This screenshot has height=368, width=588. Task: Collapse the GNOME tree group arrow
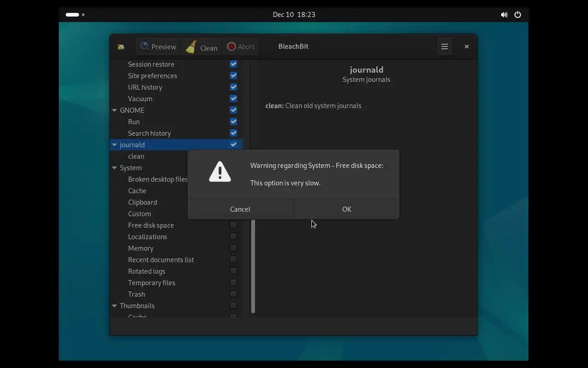pyautogui.click(x=114, y=110)
